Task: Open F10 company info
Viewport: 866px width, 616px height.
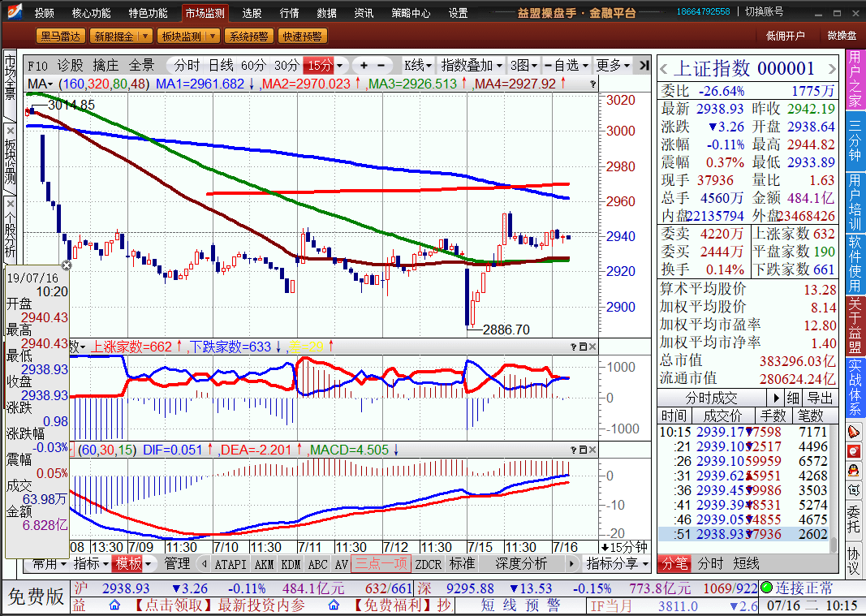Action: point(37,66)
